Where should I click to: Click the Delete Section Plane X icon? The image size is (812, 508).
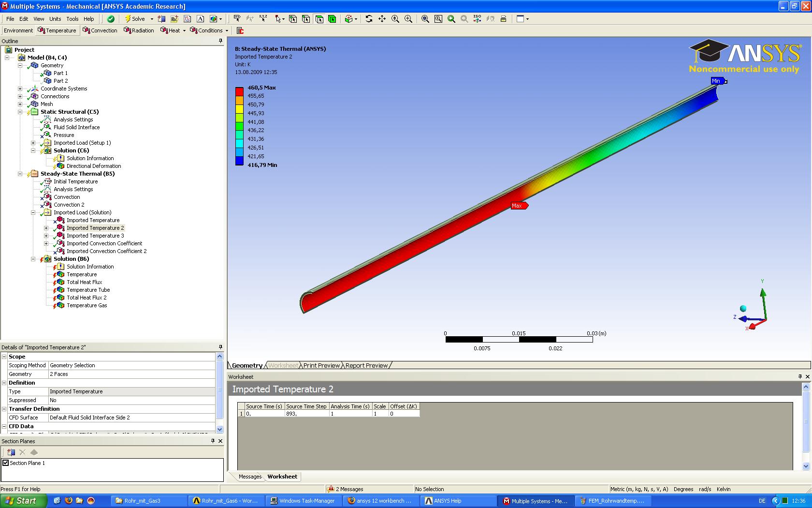coord(22,452)
